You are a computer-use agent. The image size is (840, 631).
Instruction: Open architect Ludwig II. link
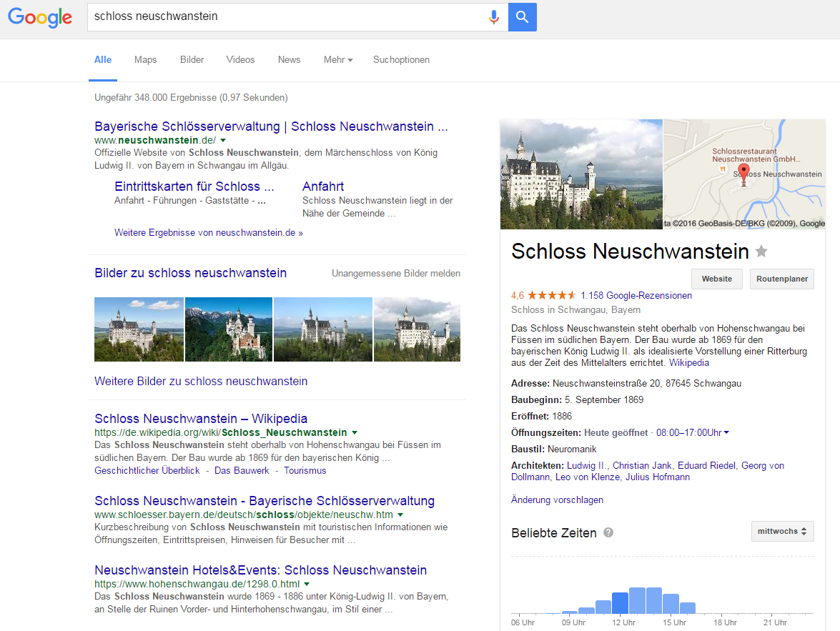pos(587,466)
